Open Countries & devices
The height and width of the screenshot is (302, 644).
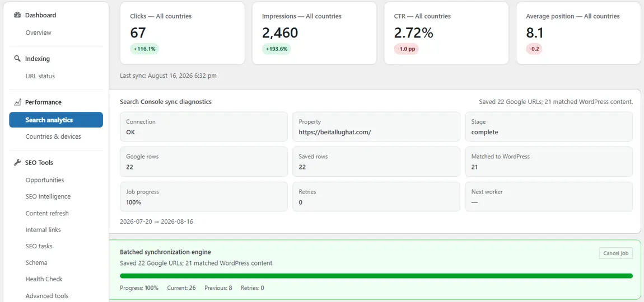click(x=53, y=136)
